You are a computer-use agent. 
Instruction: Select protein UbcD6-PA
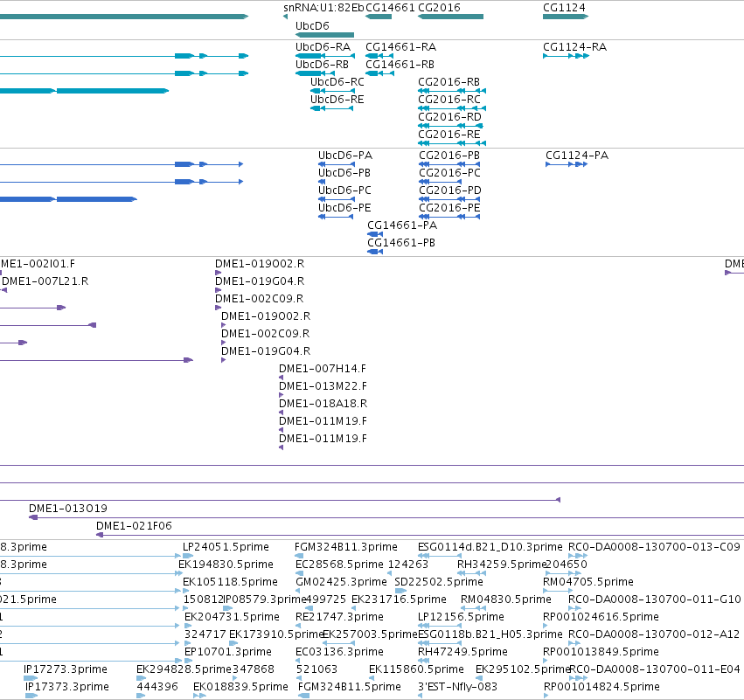[337, 164]
